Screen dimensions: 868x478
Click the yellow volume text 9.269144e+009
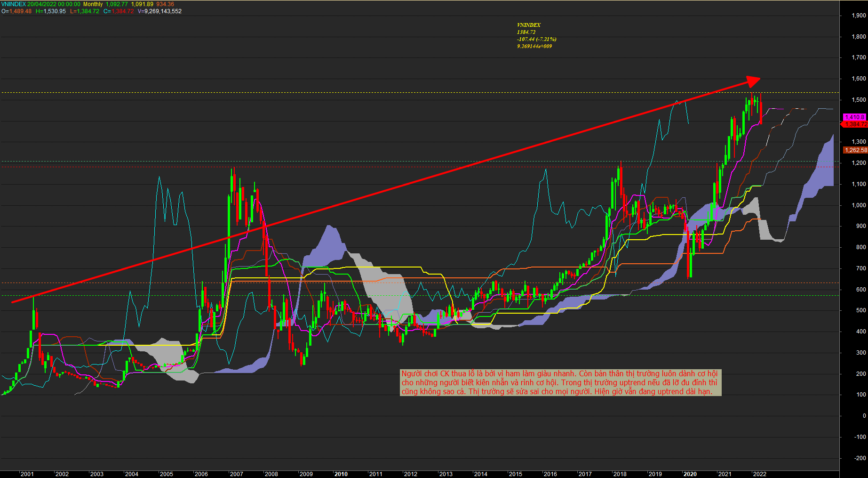coord(534,46)
